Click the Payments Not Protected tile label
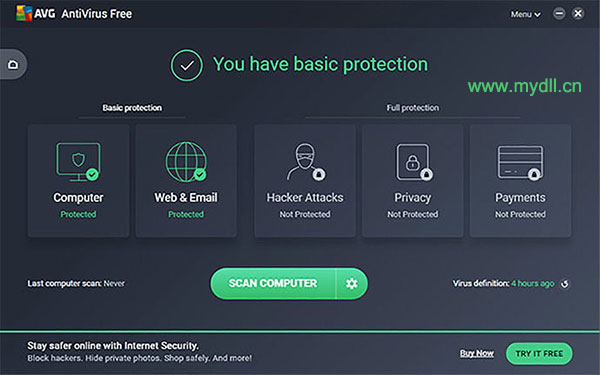Screen dimensions: 600x375 520,214
